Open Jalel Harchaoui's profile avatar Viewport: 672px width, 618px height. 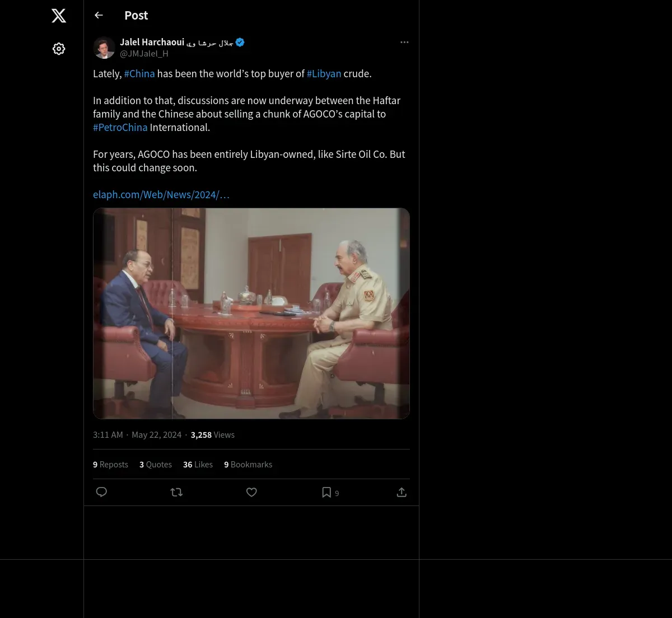click(104, 48)
